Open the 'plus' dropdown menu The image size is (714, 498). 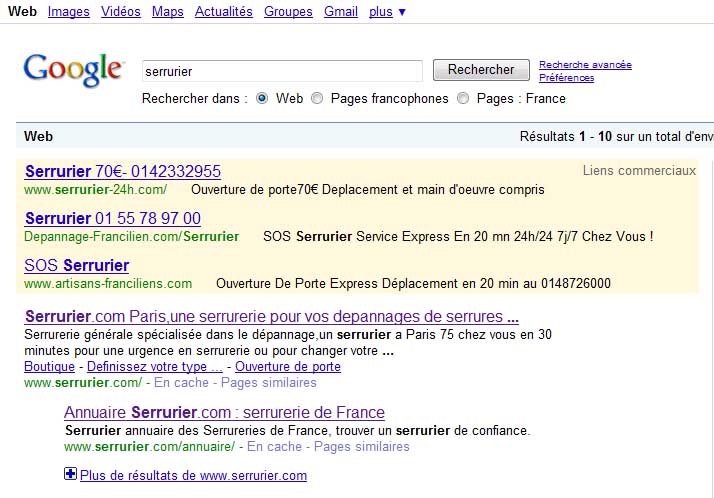[387, 12]
